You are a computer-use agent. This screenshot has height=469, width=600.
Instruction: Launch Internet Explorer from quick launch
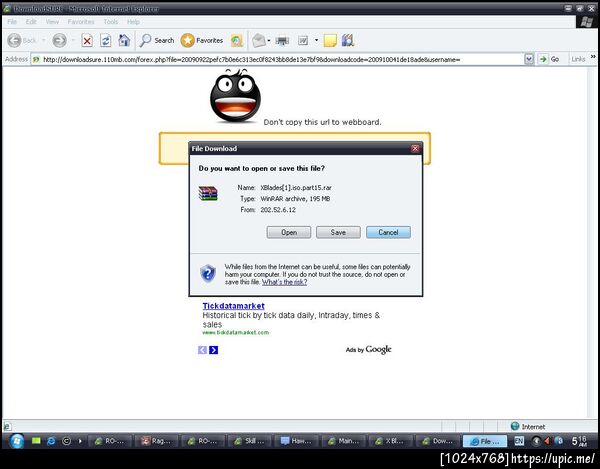coord(51,441)
